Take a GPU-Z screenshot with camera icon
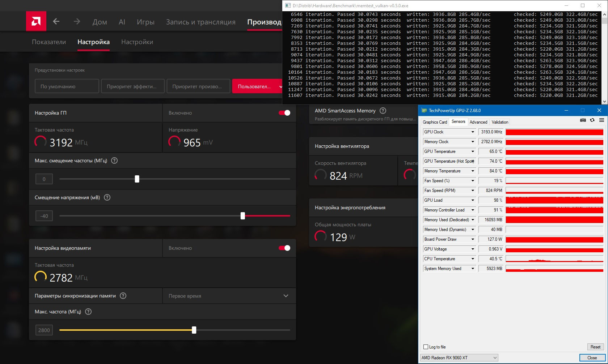 tap(583, 120)
